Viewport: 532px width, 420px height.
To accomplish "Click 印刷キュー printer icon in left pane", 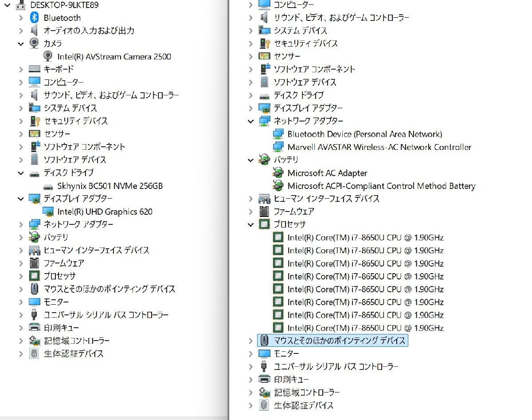I will pyautogui.click(x=34, y=327).
